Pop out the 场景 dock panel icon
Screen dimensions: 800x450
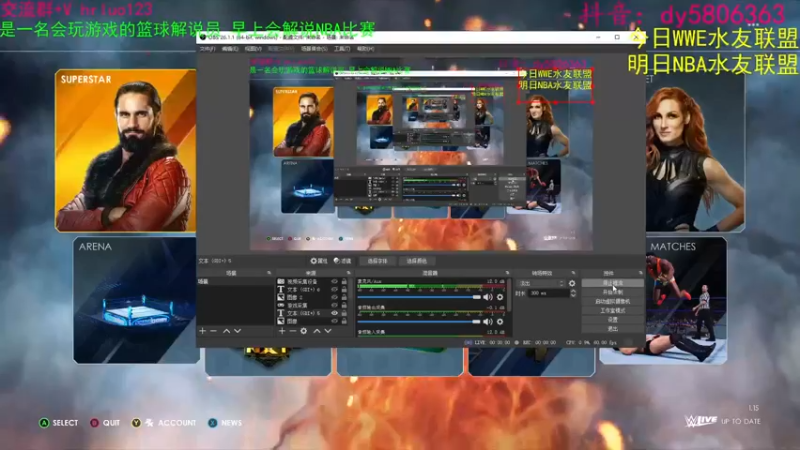pyautogui.click(x=269, y=273)
